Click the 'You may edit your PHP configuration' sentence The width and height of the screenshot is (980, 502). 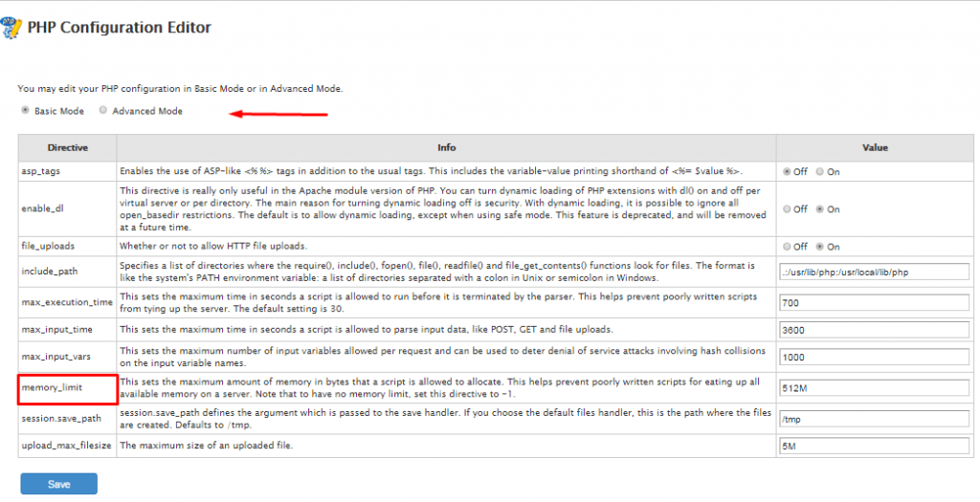(180, 89)
